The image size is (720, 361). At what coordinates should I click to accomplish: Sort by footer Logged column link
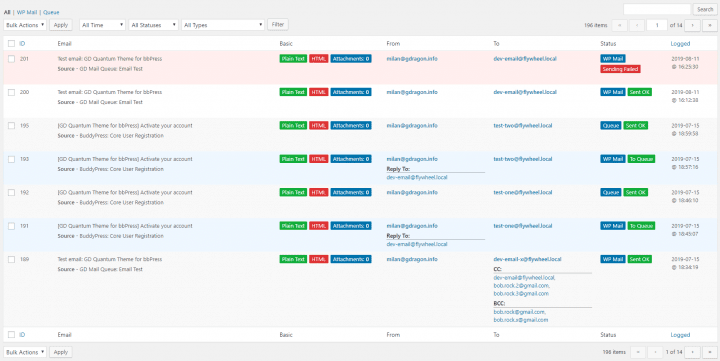tap(680, 335)
